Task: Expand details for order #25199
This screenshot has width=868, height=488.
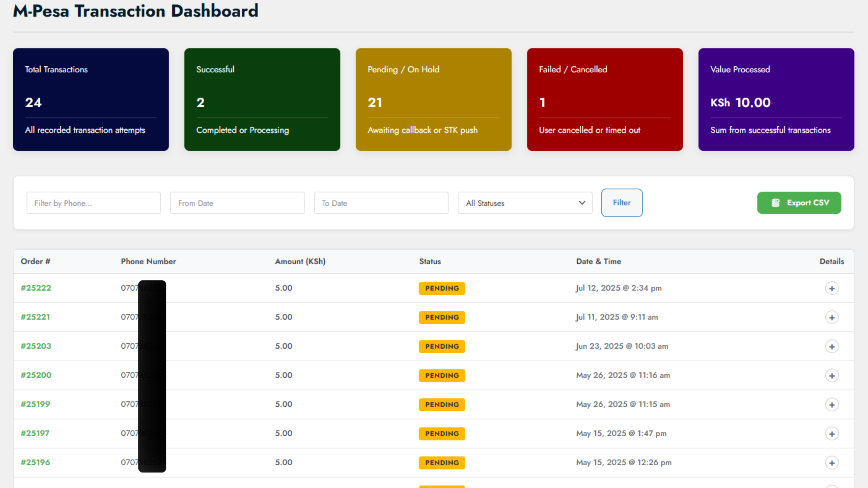Action: click(832, 404)
